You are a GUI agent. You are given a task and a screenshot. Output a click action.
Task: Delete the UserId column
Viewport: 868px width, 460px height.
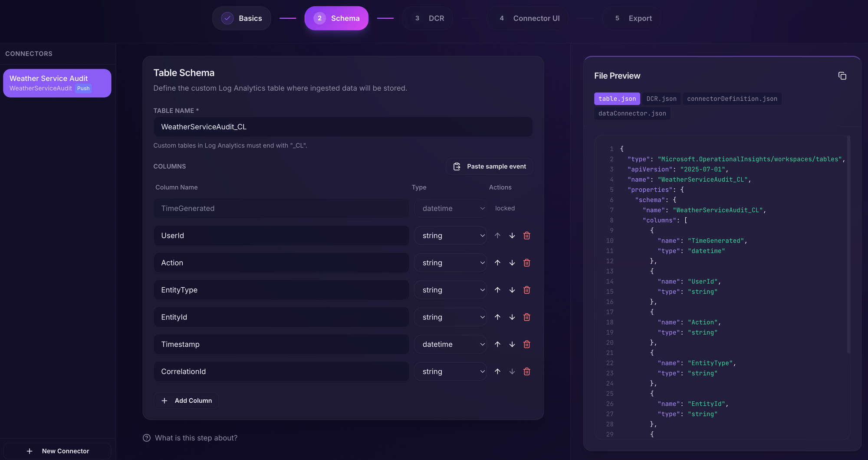click(x=526, y=236)
